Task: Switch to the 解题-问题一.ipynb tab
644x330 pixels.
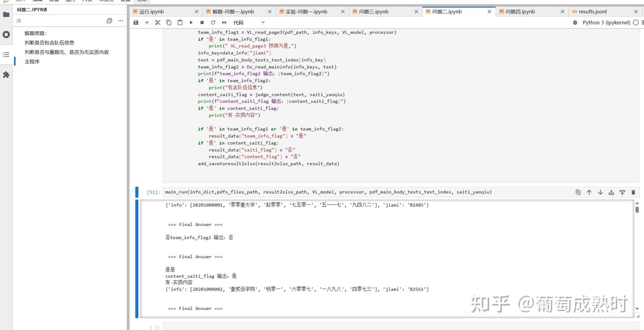Action: click(x=239, y=12)
